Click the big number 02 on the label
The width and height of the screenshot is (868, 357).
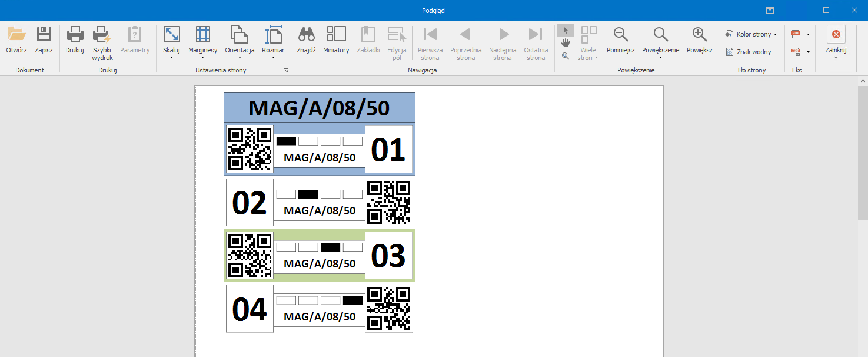point(250,203)
